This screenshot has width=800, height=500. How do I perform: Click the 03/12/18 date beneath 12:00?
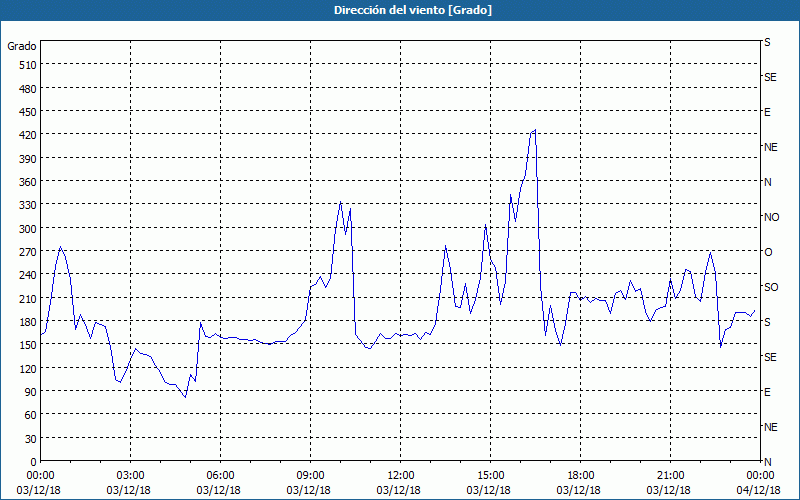click(x=398, y=490)
